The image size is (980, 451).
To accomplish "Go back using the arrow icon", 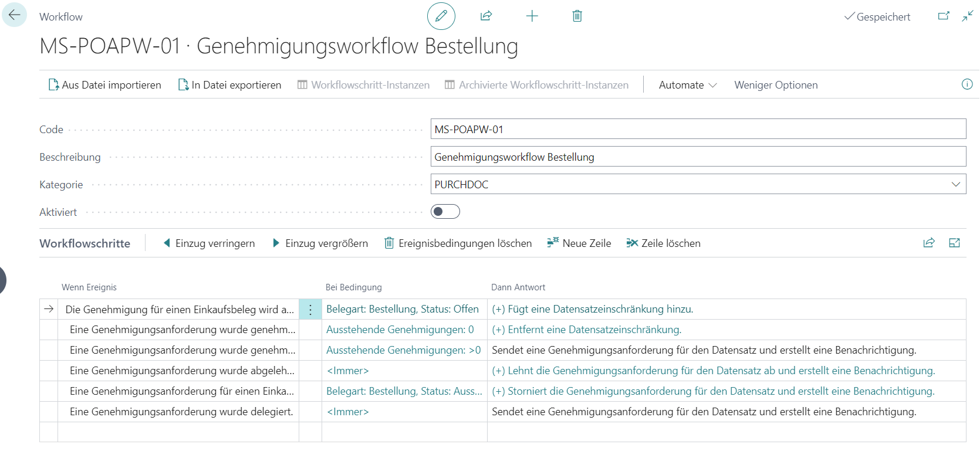I will point(14,15).
